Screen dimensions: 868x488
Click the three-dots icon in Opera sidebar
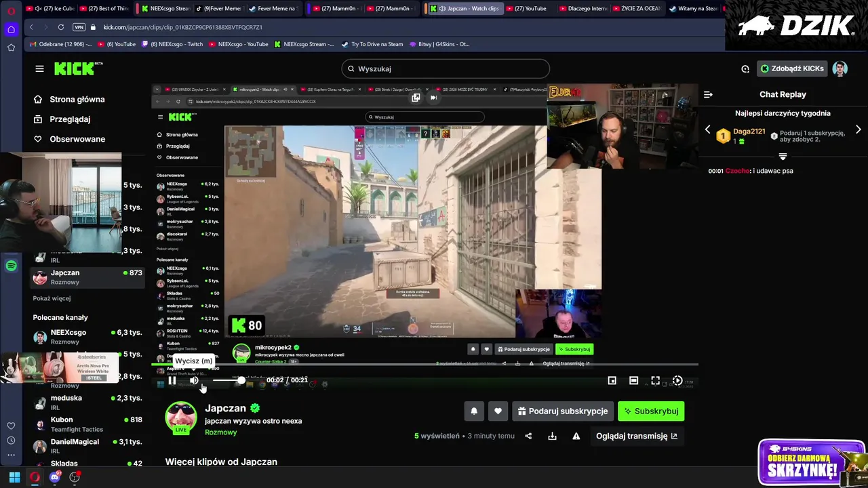click(11, 455)
